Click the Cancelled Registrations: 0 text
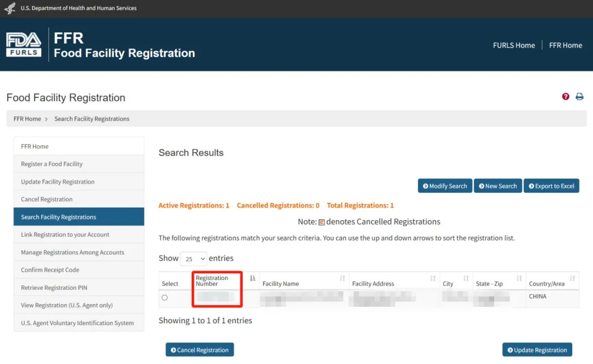 [x=278, y=205]
